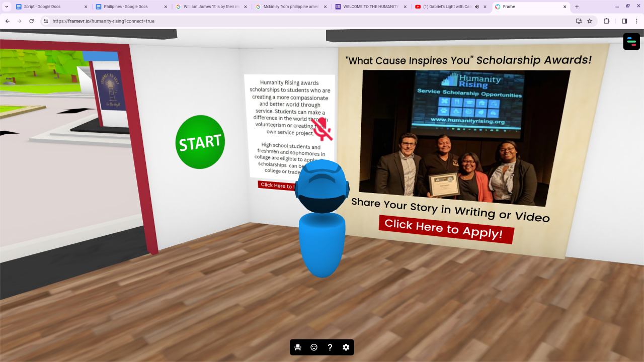644x362 pixels.
Task: Open a new browser tab
Action: [x=577, y=7]
